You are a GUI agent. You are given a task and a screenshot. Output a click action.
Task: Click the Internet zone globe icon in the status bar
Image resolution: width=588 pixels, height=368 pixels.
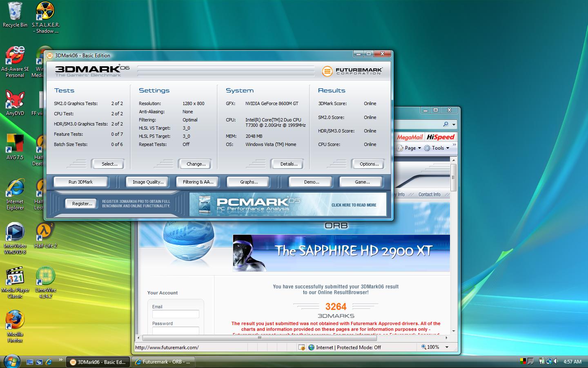[x=312, y=347]
